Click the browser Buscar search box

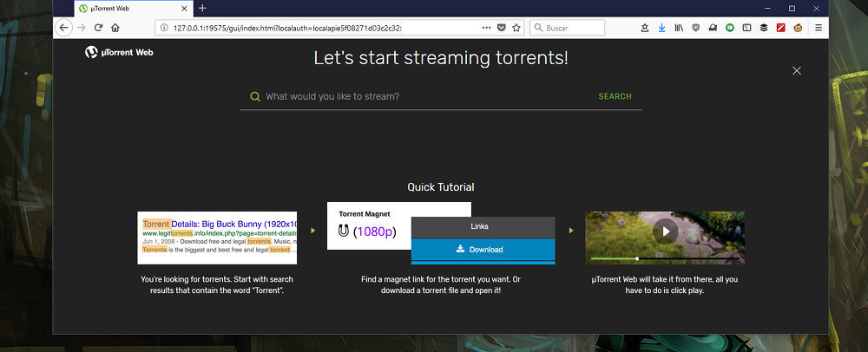point(567,28)
